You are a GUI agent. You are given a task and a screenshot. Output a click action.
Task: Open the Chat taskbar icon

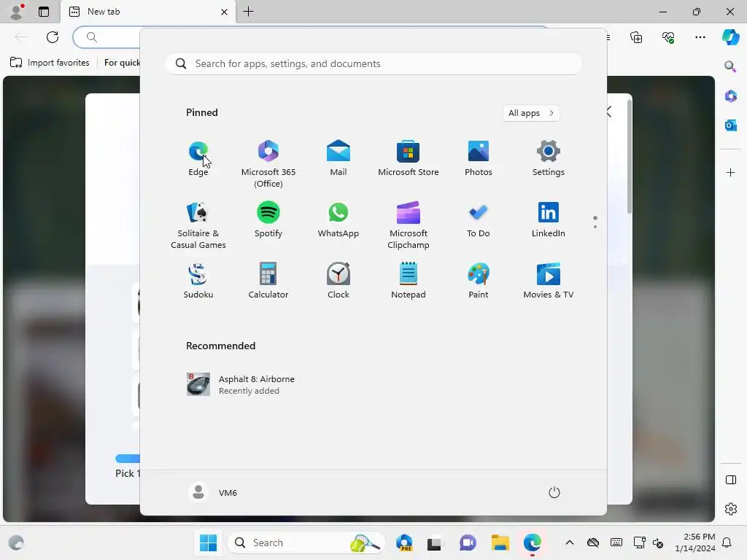click(468, 542)
